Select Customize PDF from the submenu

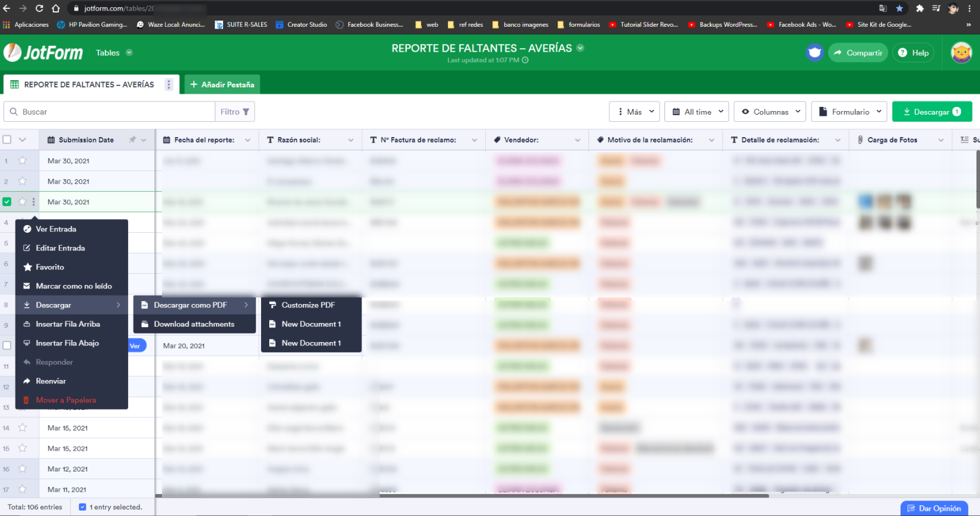pos(308,305)
